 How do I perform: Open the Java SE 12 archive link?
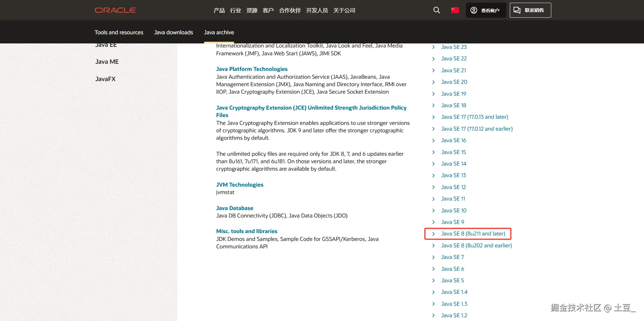[x=453, y=187]
